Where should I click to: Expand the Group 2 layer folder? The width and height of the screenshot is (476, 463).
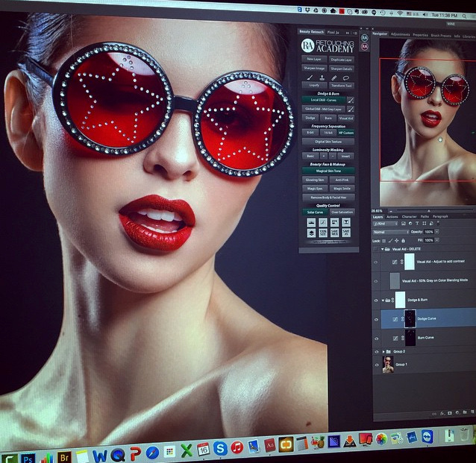[385, 351]
